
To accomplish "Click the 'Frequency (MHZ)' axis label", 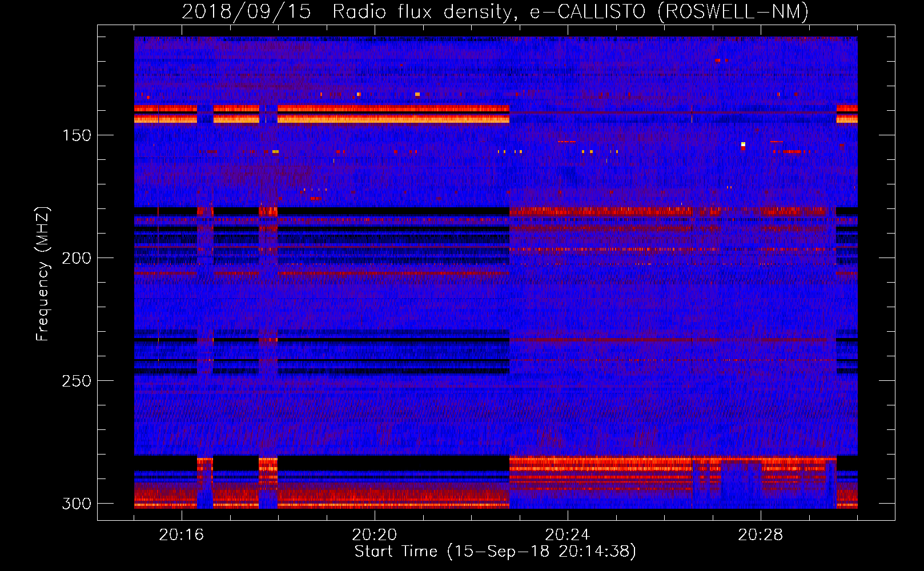I will (x=43, y=274).
